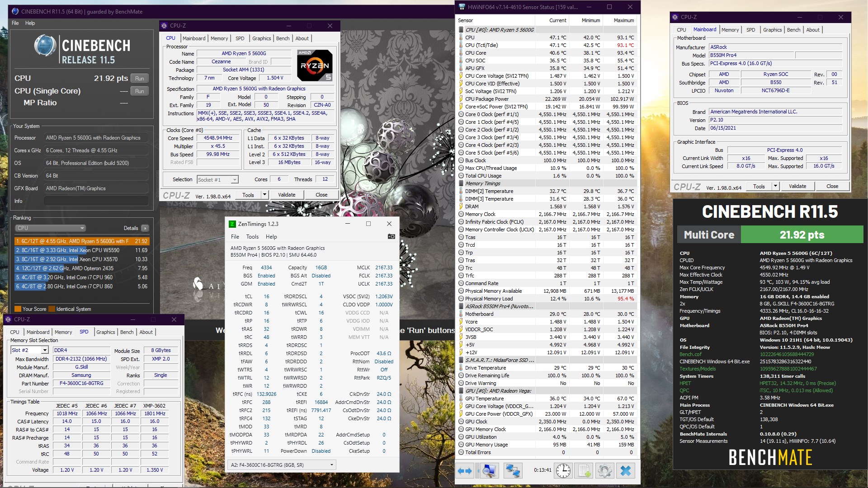Click Cinebench title bar app icon
This screenshot has width=868, height=488.
pyautogui.click(x=15, y=11)
